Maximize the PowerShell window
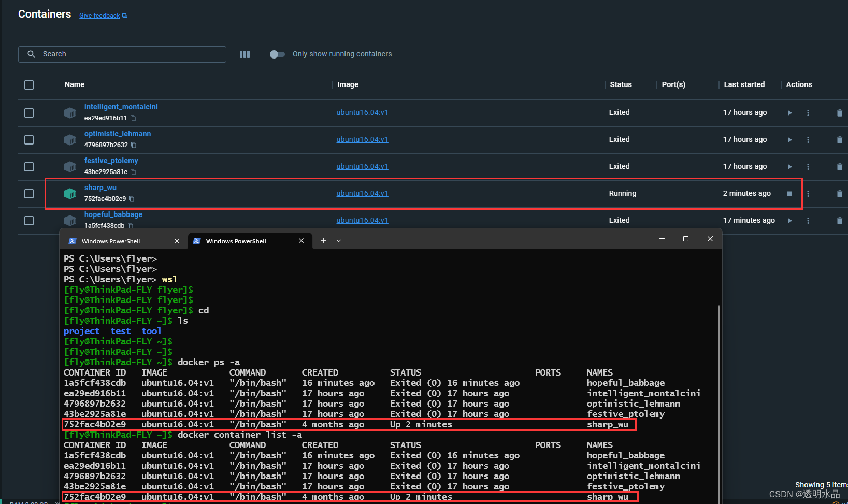This screenshot has height=504, width=848. [x=686, y=239]
